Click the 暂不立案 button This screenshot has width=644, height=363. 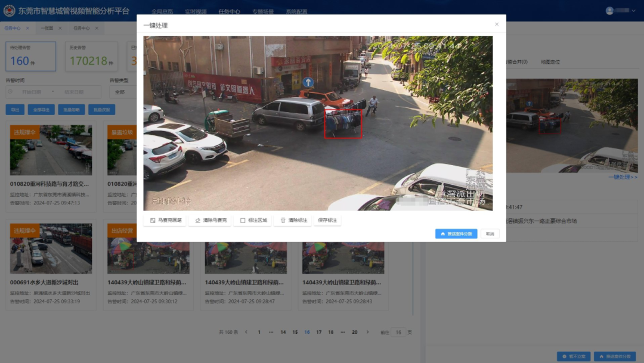574,356
